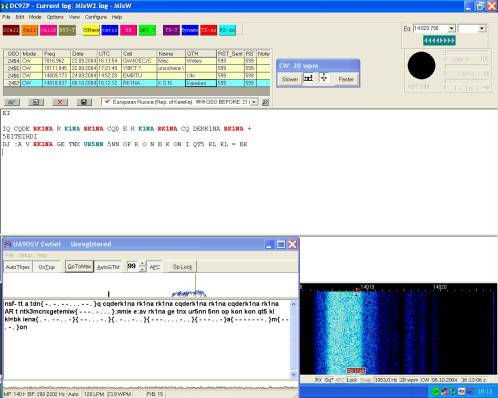Image resolution: width=498 pixels, height=398 pixels.
Task: Open the File menu in MixW
Action: [6, 17]
